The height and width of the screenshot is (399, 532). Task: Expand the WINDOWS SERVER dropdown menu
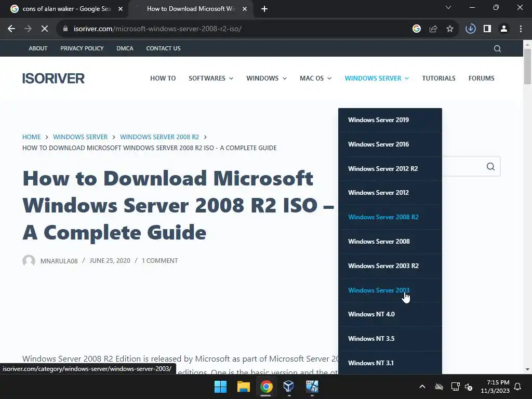point(377,78)
